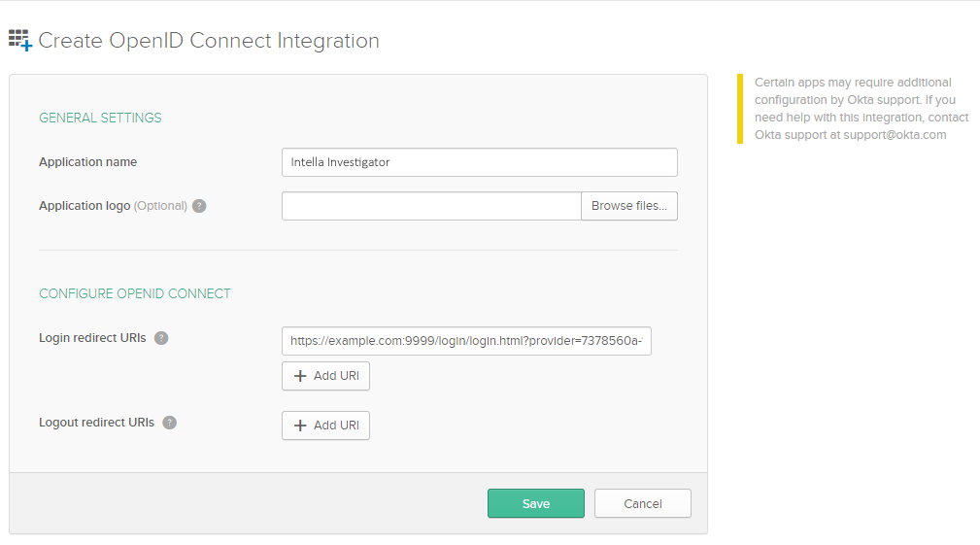This screenshot has height=545, width=980.
Task: Open help tooltip for Login redirect URIs
Action: 161,338
